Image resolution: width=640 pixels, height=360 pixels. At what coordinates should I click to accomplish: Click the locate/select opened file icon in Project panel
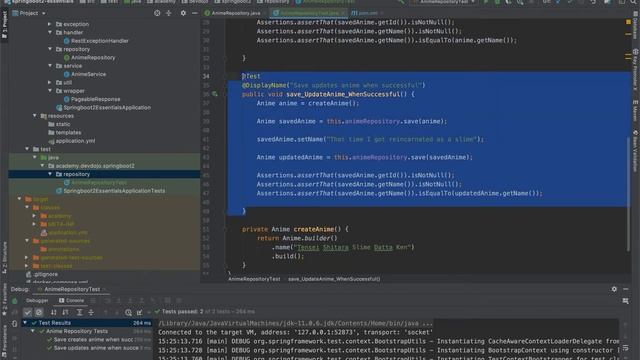pyautogui.click(x=157, y=13)
